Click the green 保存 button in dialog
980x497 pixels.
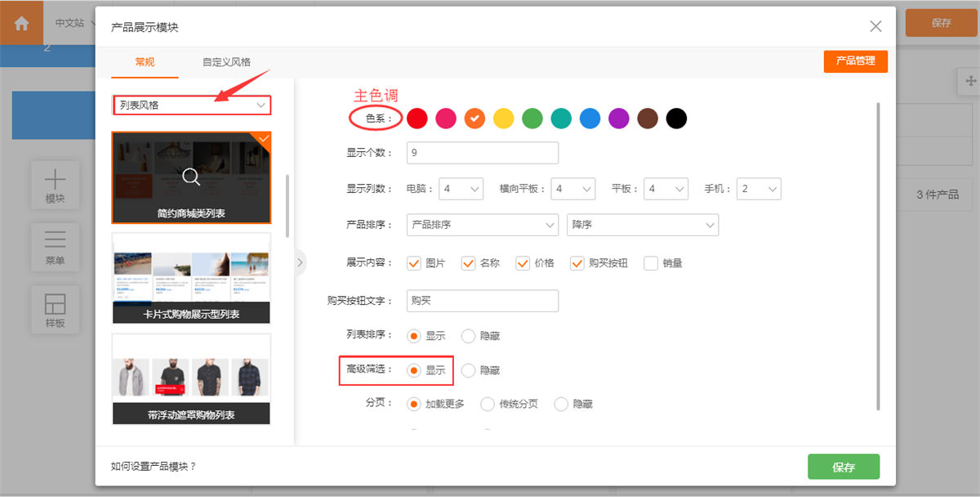(844, 467)
